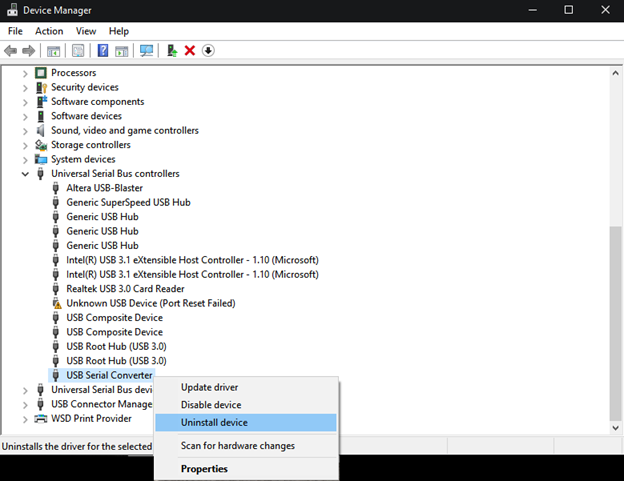Click the vertical scrollbar thumb

[615, 323]
